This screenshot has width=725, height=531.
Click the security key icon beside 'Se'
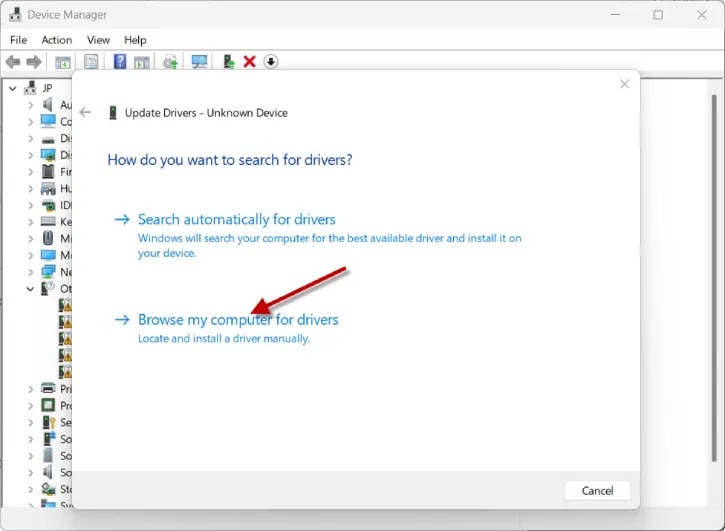point(49,422)
